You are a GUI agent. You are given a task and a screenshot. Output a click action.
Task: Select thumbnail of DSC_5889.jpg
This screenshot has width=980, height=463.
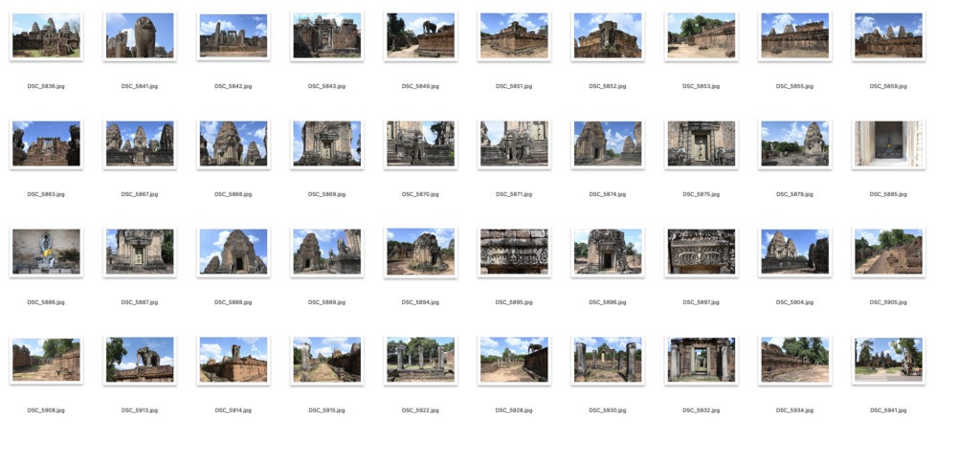[327, 252]
